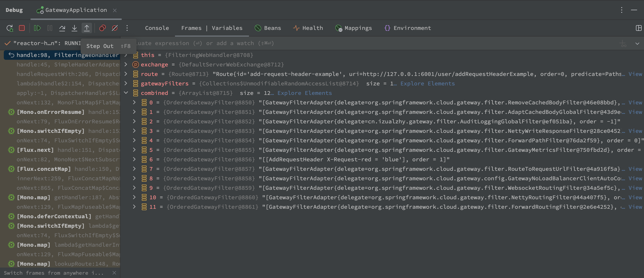Expand combined element 2 AuditLoggingGlobalFilter

134,121
